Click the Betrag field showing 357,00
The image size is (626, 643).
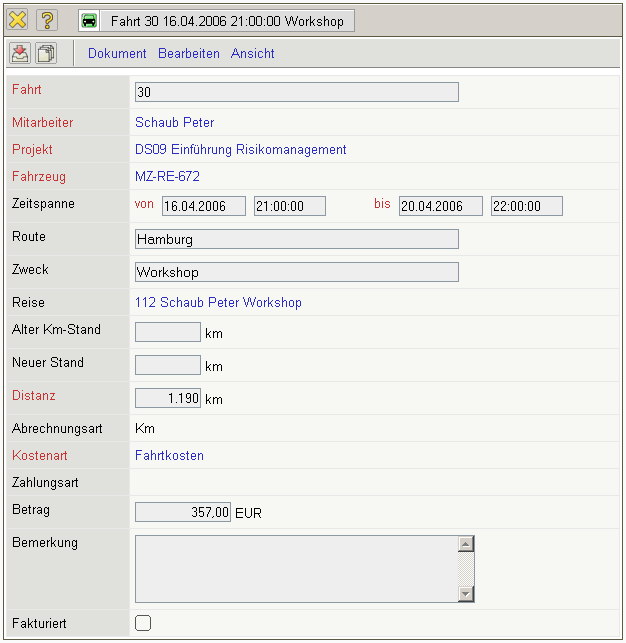pyautogui.click(x=183, y=512)
